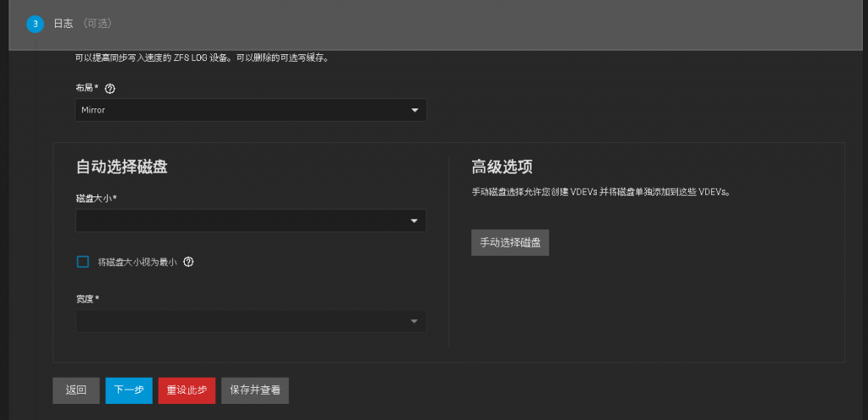Click the arrow icon on 宽度 dropdown
The width and height of the screenshot is (868, 420).
click(x=415, y=322)
